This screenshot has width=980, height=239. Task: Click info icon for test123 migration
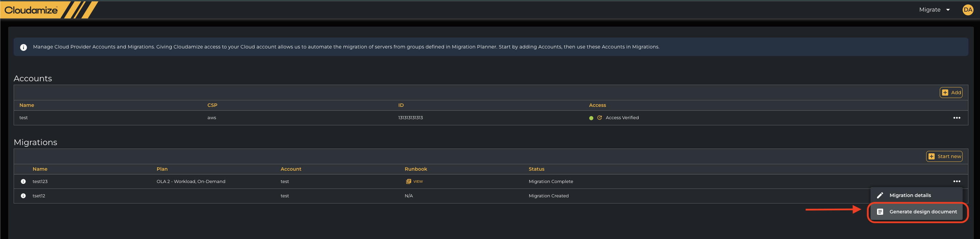point(23,181)
